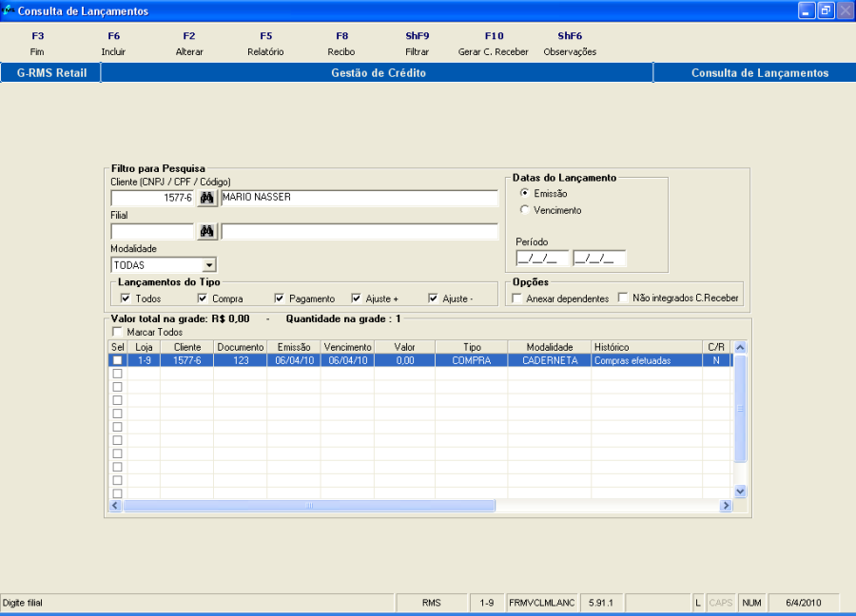Screen dimensions: 856x616
Task: Select the Vencimento radio button
Action: (525, 210)
